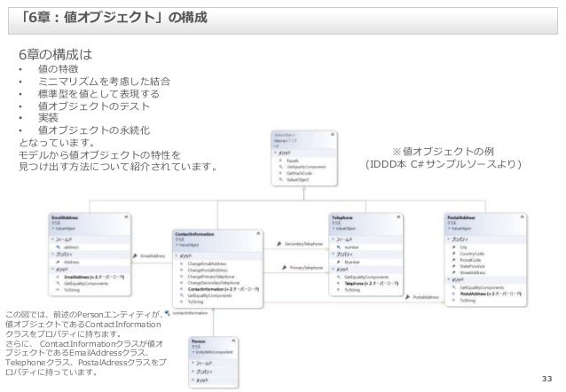566x392 pixels.
Task: Click the StateProvince property wrench icon
Action: pyautogui.click(x=453, y=266)
